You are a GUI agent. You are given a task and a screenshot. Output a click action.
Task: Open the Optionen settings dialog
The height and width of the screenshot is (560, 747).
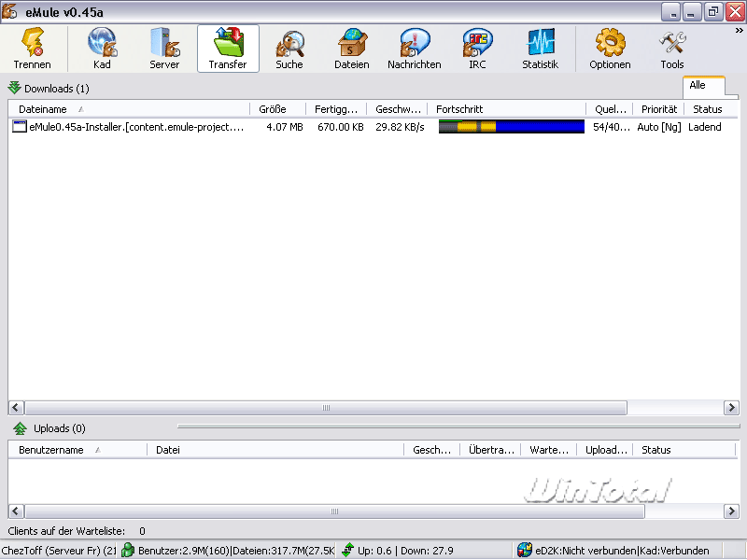pos(611,49)
